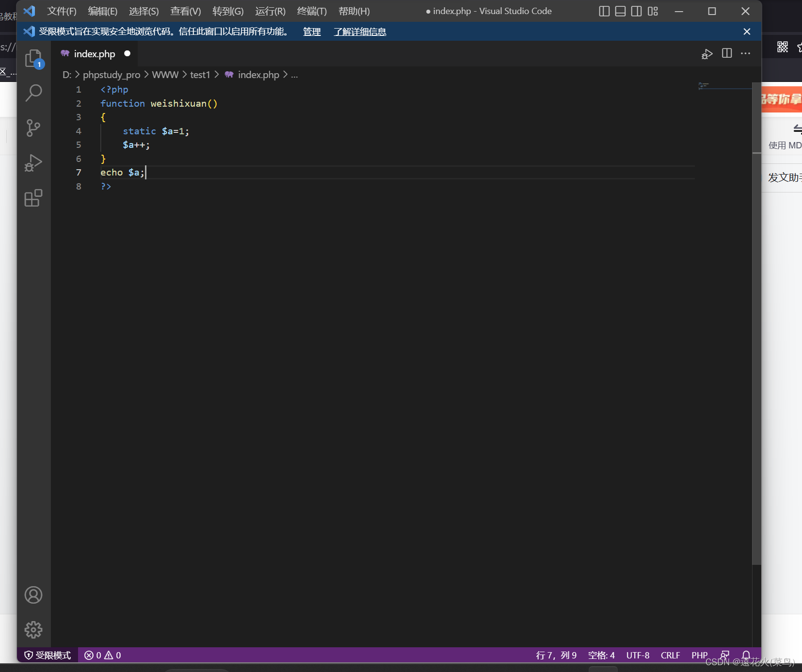Image resolution: width=802 pixels, height=672 pixels.
Task: Open the 文件(F) menu
Action: [x=62, y=11]
